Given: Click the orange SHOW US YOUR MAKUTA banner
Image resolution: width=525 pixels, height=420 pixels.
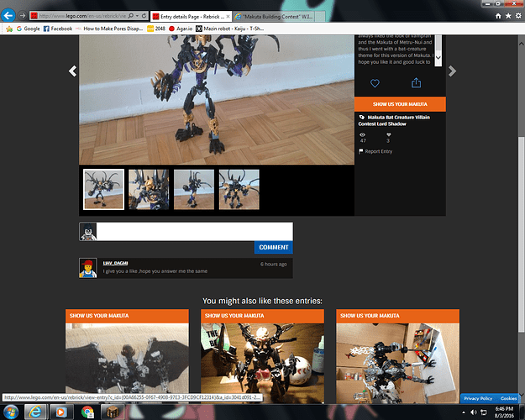Looking at the screenshot, I should (400, 104).
